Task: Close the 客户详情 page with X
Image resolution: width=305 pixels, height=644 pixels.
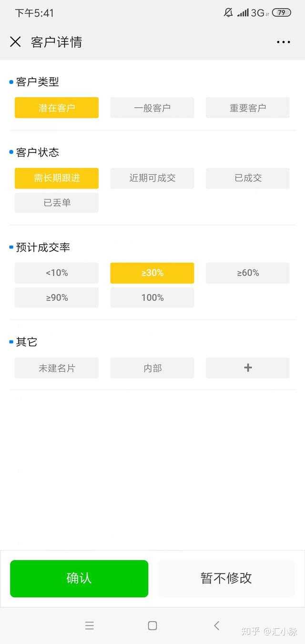Action: 15,42
